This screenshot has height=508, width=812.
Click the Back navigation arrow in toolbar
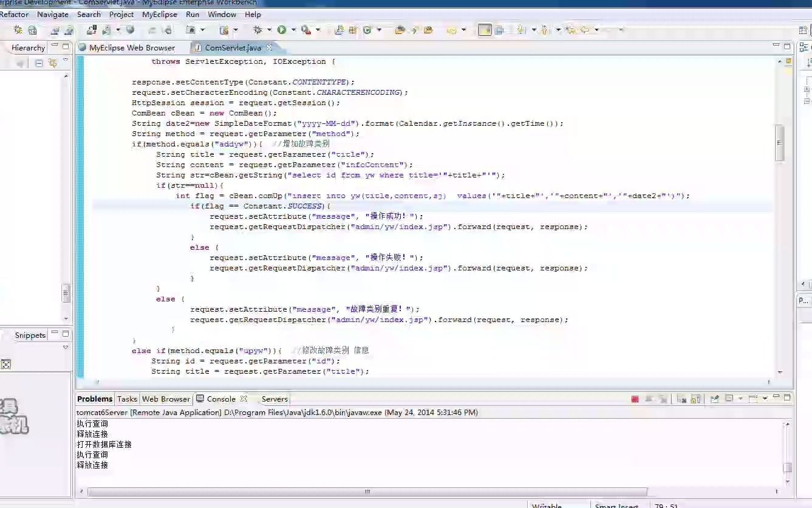[585, 30]
